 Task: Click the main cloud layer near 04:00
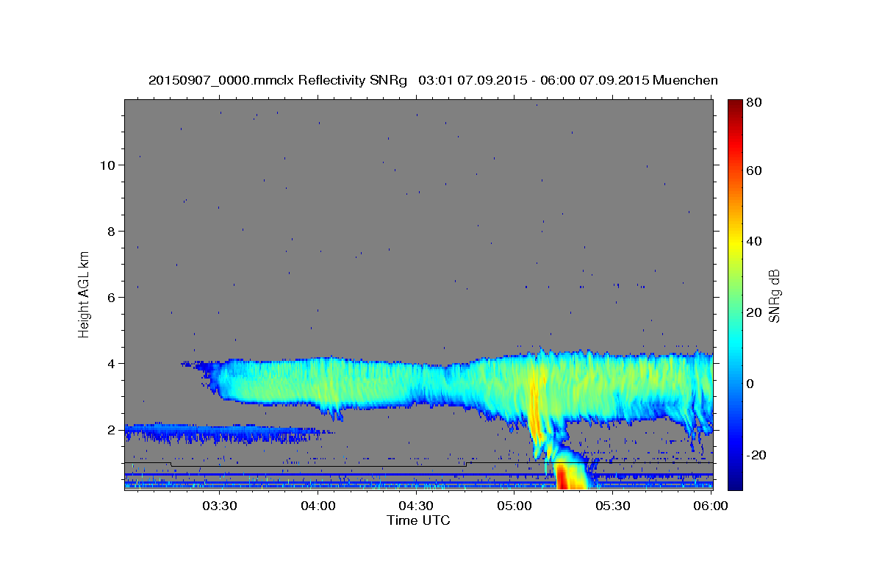point(318,382)
